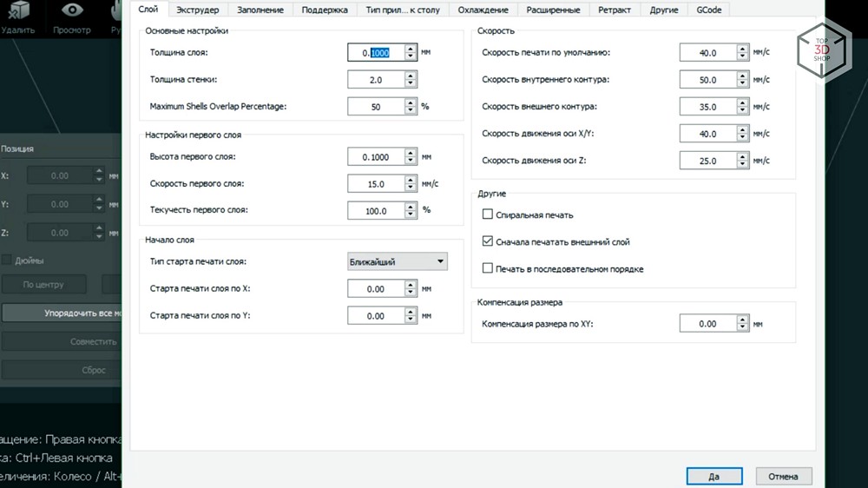This screenshot has width=868, height=488.
Task: Adjust Скорость печати по умолчанию spinner
Action: (742, 53)
